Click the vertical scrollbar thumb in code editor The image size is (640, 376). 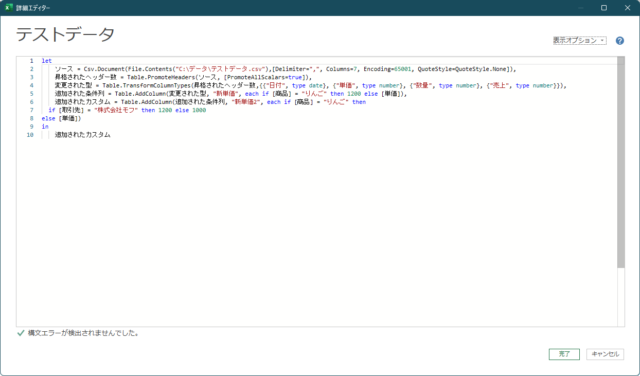[621, 162]
